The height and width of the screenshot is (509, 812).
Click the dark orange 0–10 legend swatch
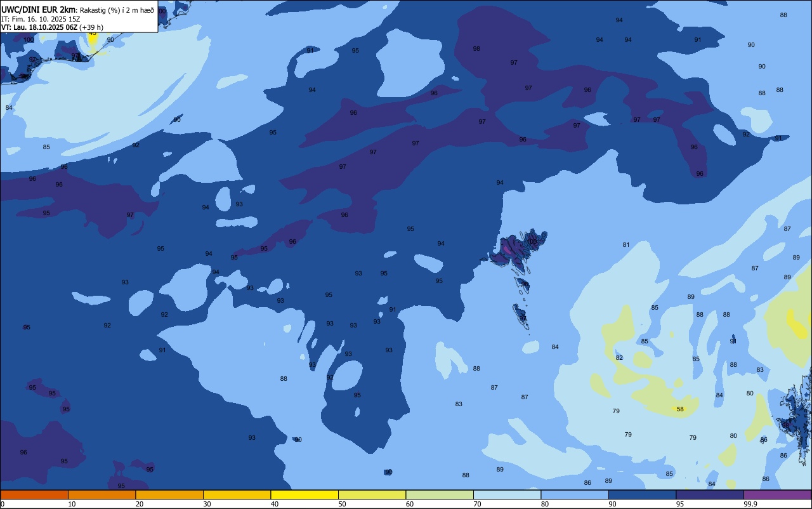coord(34,494)
